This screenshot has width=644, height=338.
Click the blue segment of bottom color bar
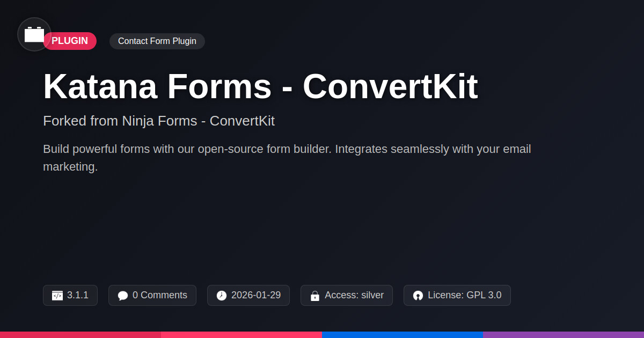tap(402, 334)
